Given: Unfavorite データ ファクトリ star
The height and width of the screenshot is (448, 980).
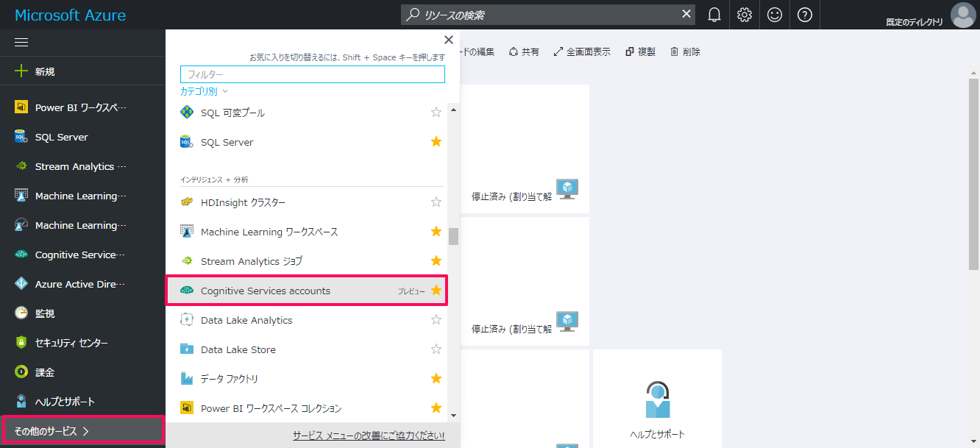Looking at the screenshot, I should [x=436, y=379].
